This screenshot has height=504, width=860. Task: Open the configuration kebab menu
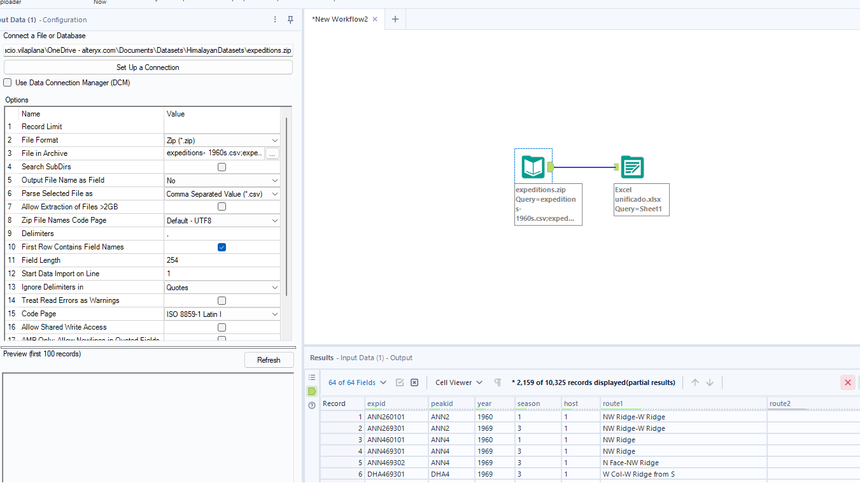[275, 20]
